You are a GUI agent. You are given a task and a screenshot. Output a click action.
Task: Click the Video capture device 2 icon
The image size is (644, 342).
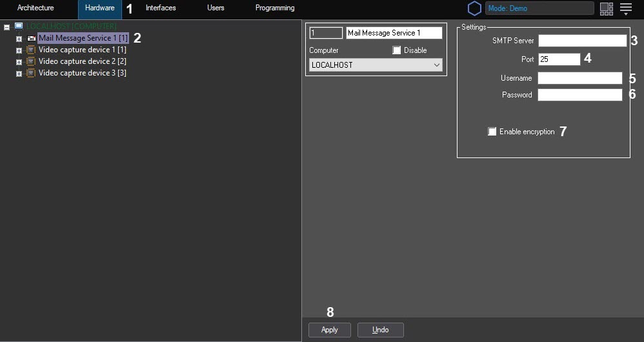31,61
